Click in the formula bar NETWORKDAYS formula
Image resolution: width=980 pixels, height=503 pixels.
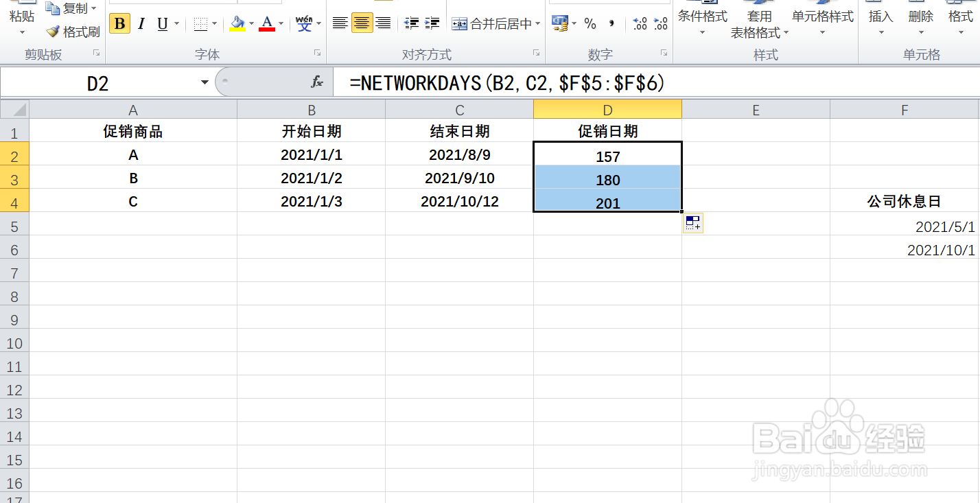[x=507, y=83]
